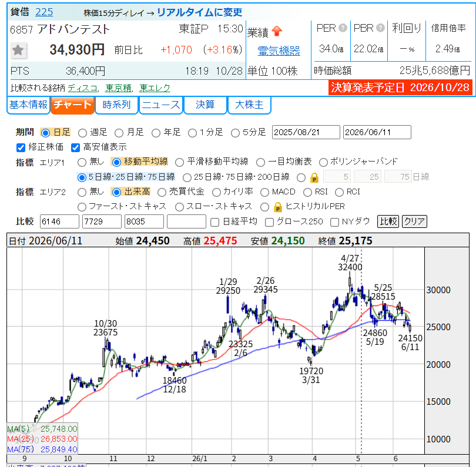This screenshot has height=467, width=476.
Task: Select MACD indicator
Action: click(264, 192)
